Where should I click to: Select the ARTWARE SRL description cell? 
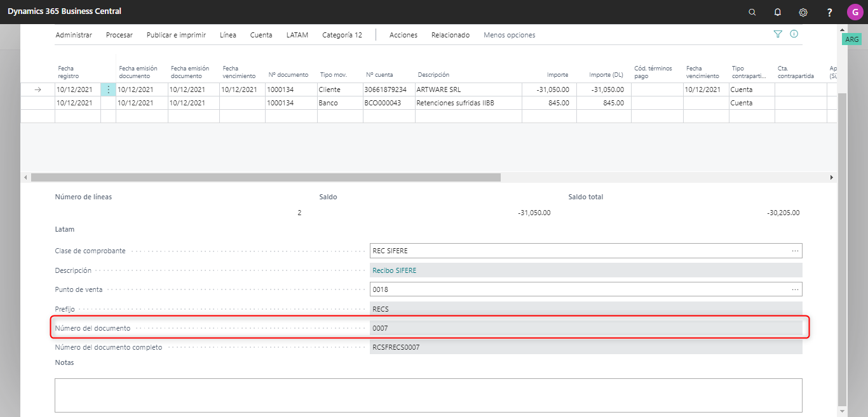468,89
